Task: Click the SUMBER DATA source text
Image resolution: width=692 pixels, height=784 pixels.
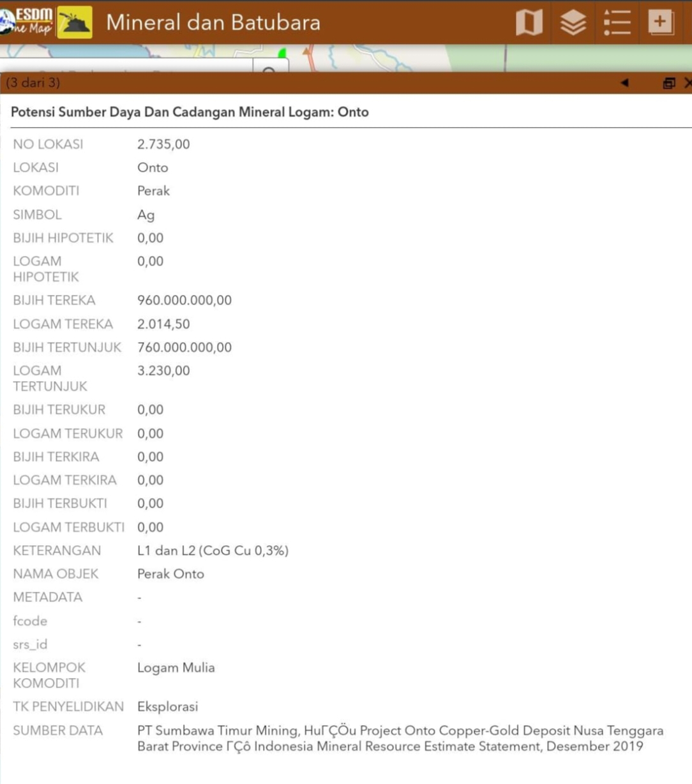Action: tap(400, 738)
